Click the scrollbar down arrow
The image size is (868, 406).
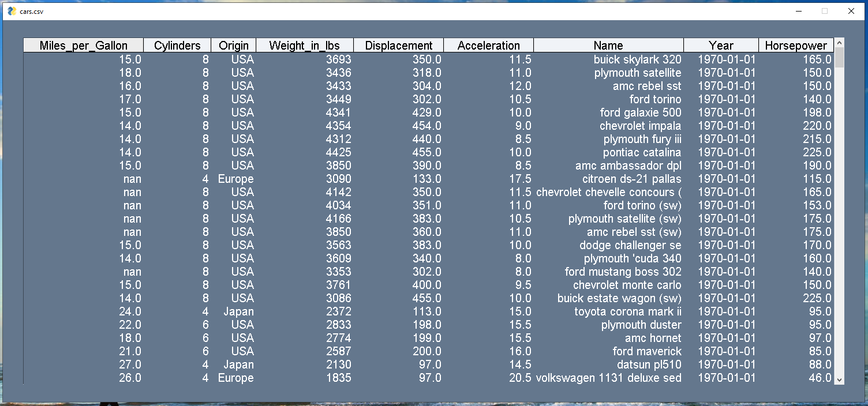pyautogui.click(x=839, y=380)
